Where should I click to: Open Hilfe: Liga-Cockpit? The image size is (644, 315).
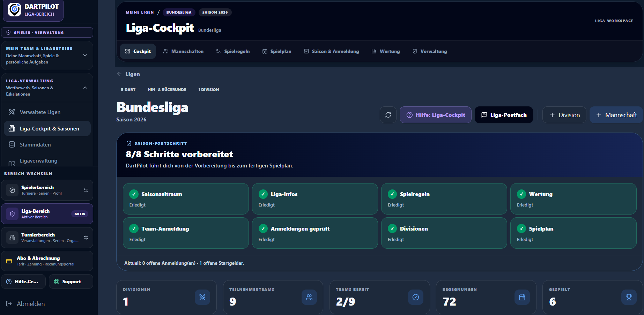tap(436, 115)
